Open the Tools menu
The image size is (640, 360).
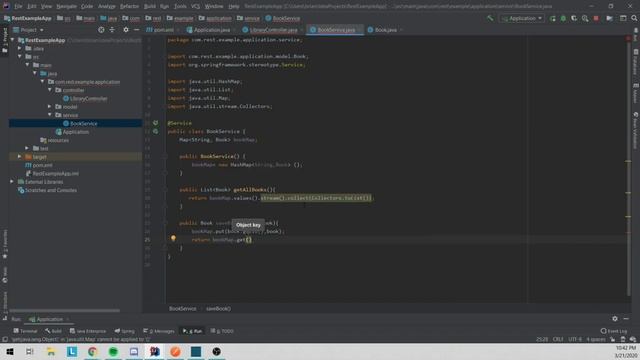[180, 7]
